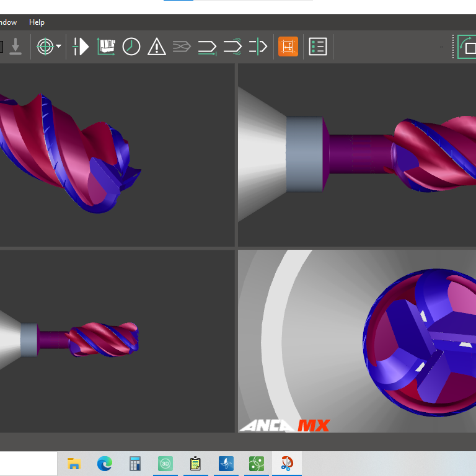Toggle the orange highlighted four-view layout button
The width and height of the screenshot is (476, 476).
[288, 46]
